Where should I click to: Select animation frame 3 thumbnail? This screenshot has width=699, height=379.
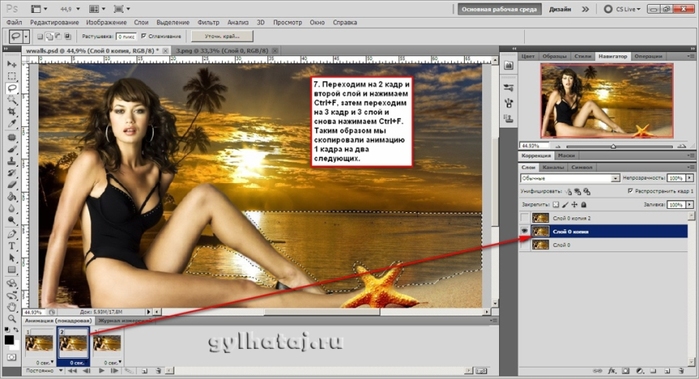pos(107,343)
